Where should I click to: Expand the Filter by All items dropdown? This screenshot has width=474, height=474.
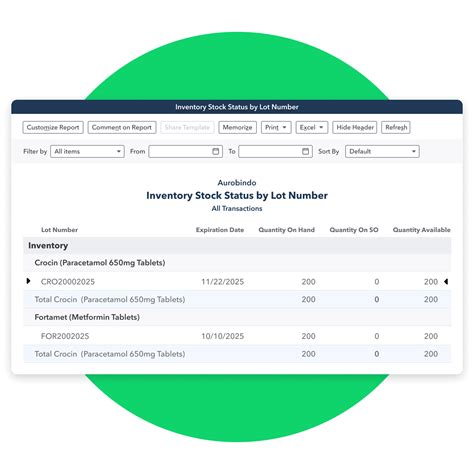click(87, 151)
